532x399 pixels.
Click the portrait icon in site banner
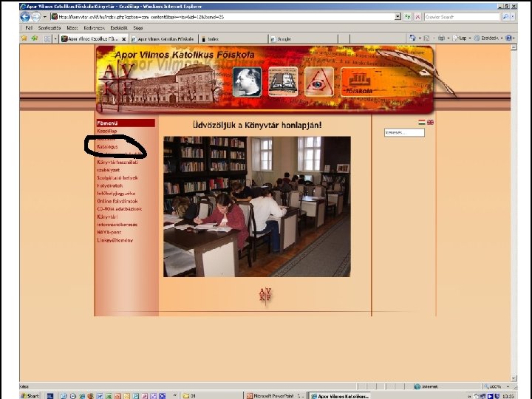point(247,82)
